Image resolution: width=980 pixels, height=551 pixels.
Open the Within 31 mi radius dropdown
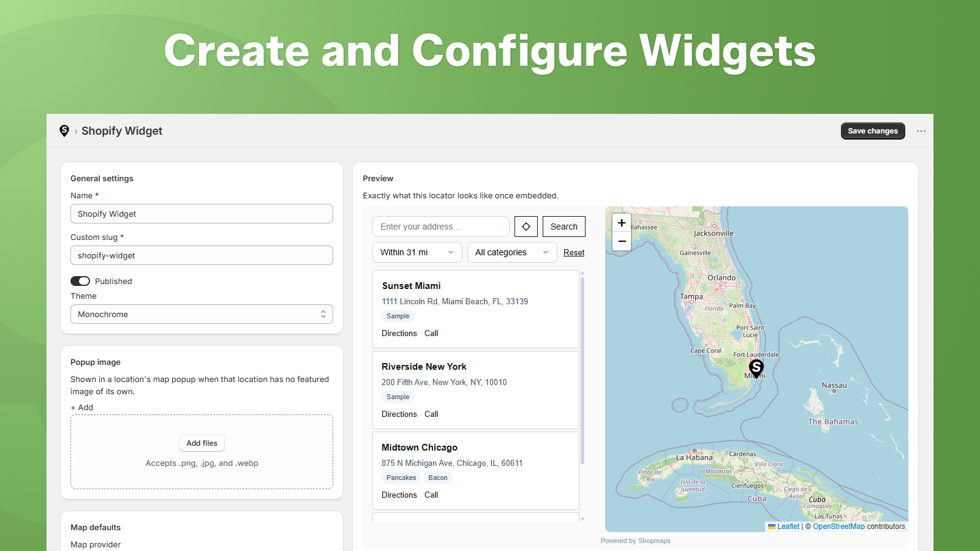[417, 252]
